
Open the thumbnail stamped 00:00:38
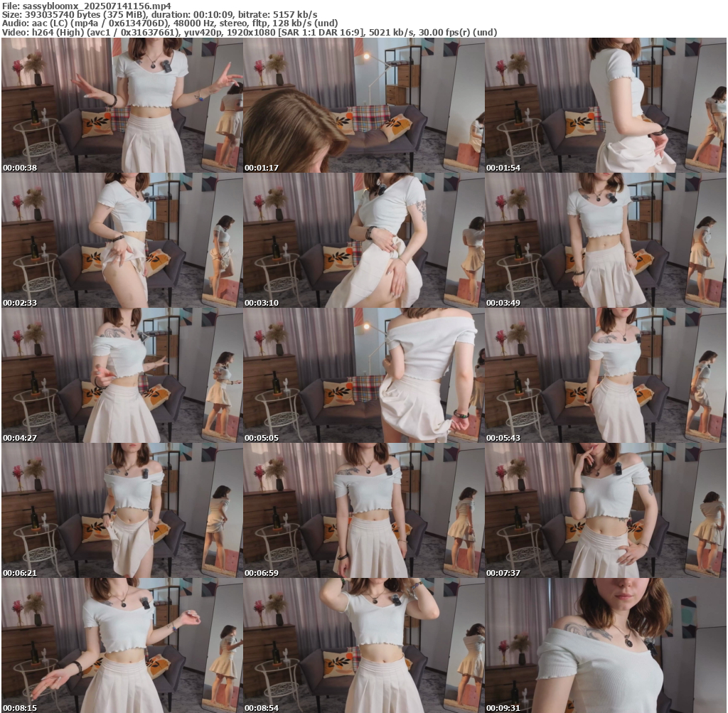(x=122, y=105)
